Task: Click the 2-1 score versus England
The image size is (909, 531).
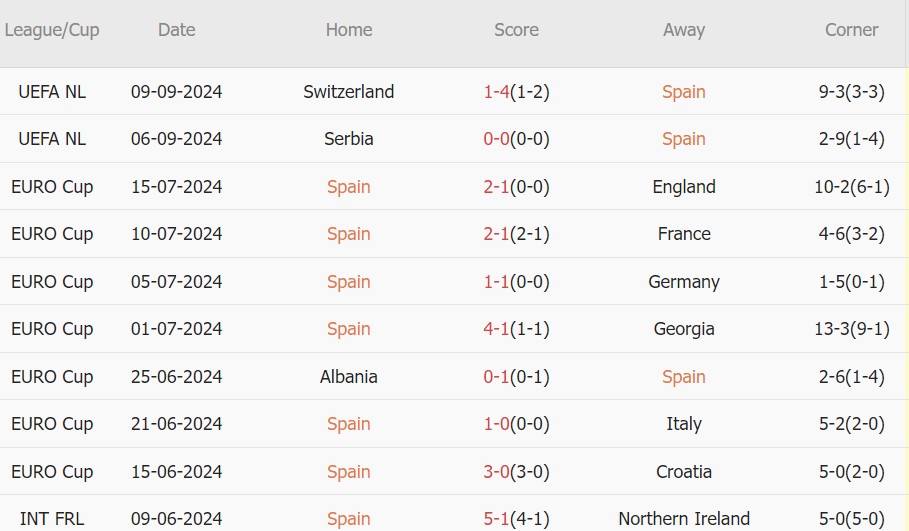Action: [497, 187]
